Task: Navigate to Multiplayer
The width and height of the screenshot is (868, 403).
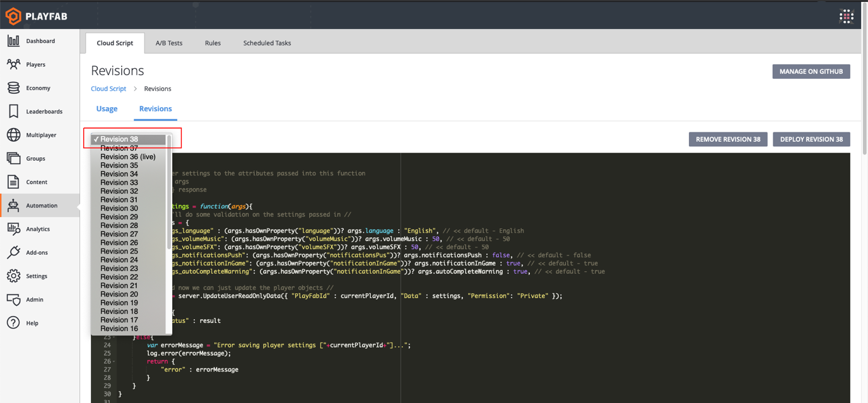Action: pos(41,135)
